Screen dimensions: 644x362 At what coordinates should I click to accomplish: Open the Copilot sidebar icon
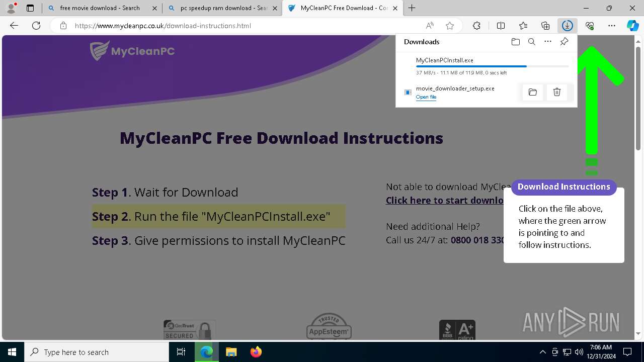pyautogui.click(x=633, y=26)
